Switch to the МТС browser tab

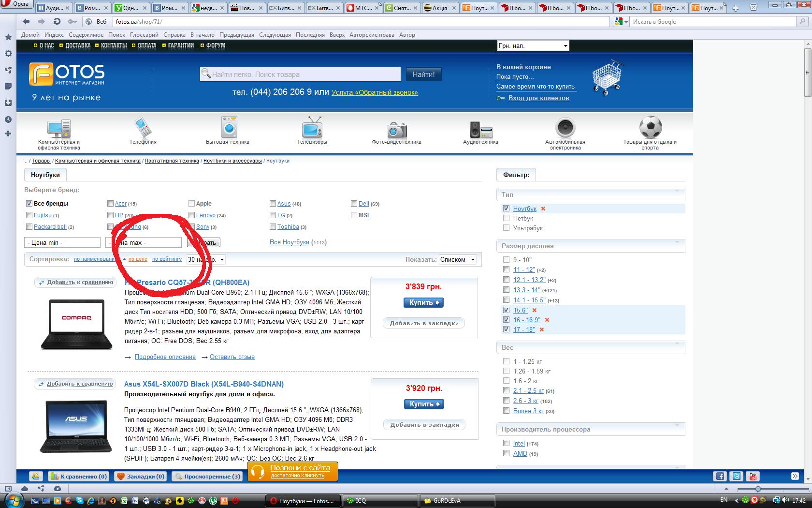tap(363, 8)
